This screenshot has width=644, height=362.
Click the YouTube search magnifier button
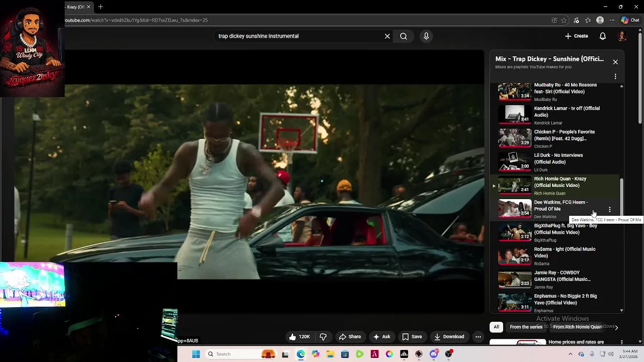[404, 36]
